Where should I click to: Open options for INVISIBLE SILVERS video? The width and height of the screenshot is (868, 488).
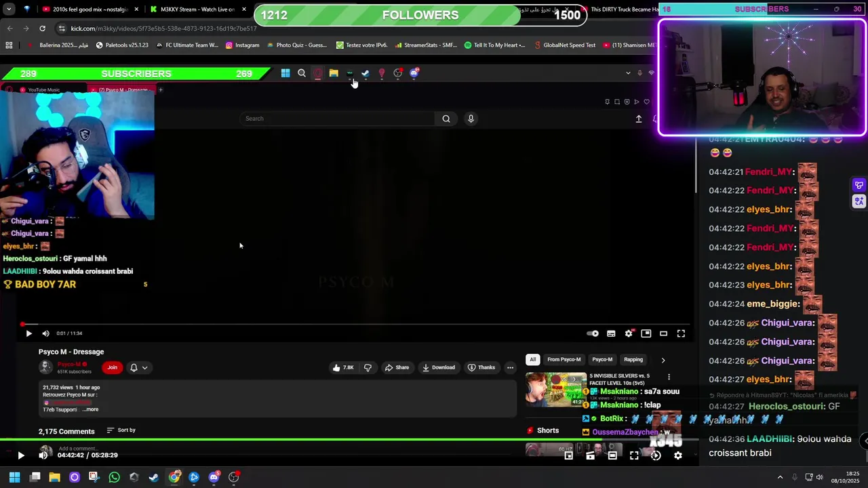(x=669, y=377)
